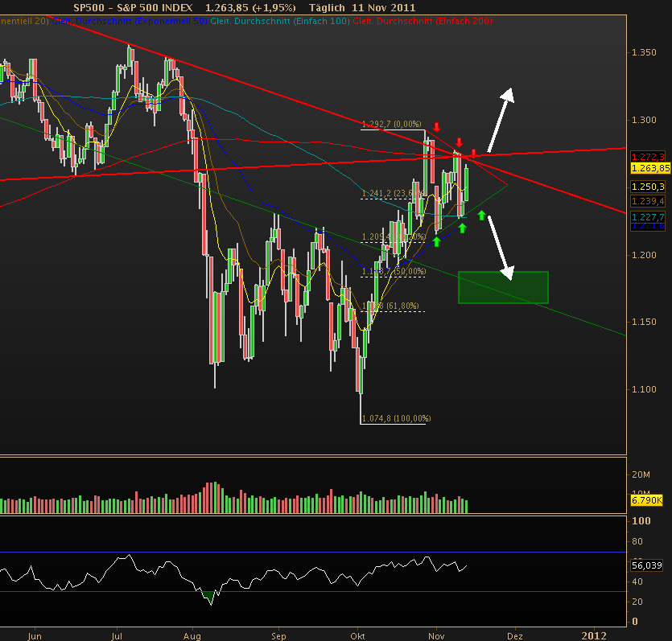Click the red 1.272,3 price tag
Viewport: 672px width, 641px height.
648,157
